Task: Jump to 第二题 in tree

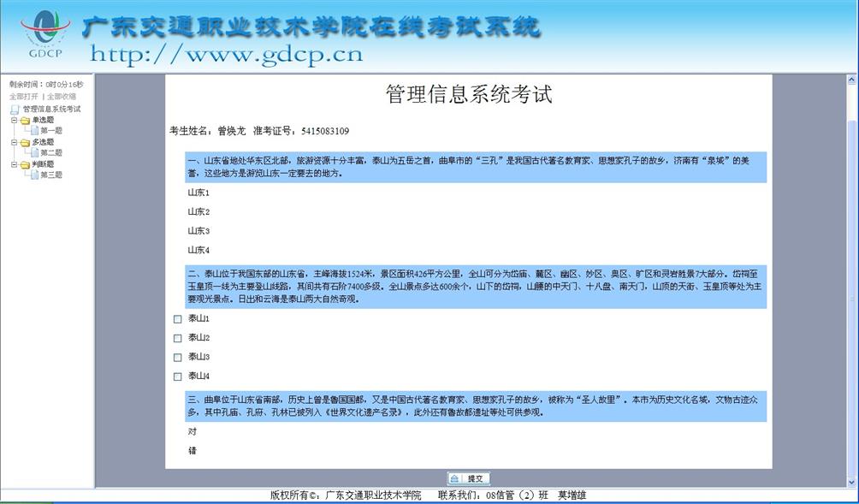Action: click(x=51, y=152)
